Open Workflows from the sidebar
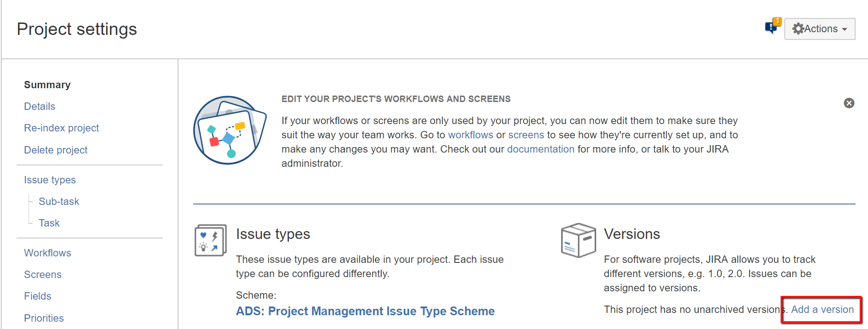 (x=47, y=253)
